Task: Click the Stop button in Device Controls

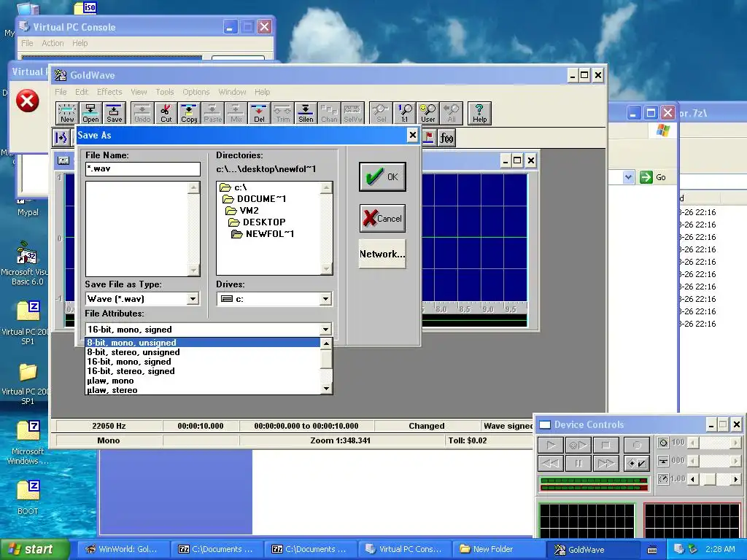Action: (x=606, y=446)
